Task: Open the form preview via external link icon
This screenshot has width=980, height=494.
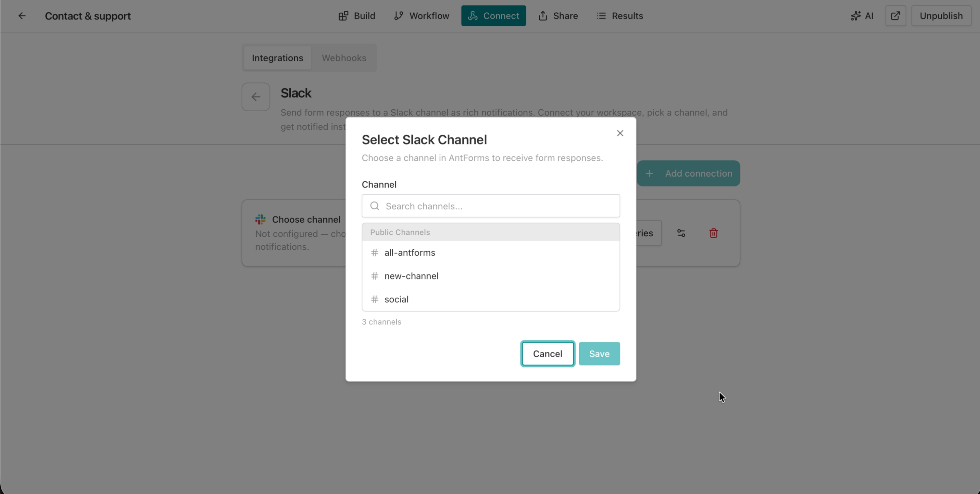Action: coord(896,16)
